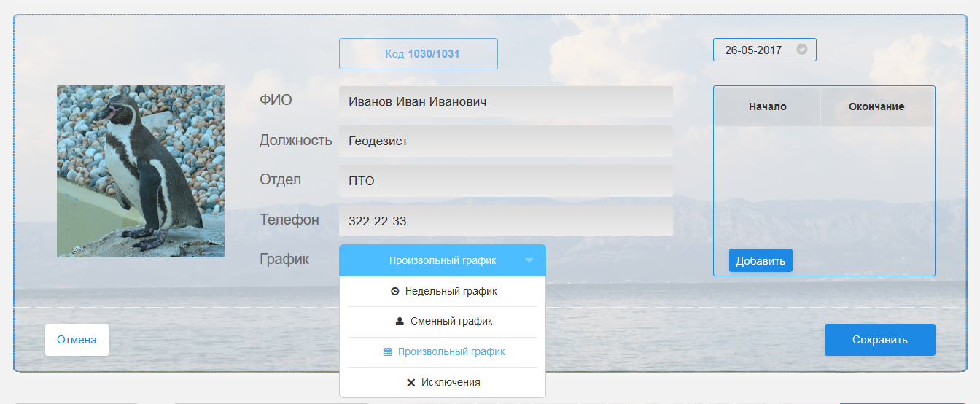Click the Отмена button
980x404 pixels.
[x=77, y=340]
